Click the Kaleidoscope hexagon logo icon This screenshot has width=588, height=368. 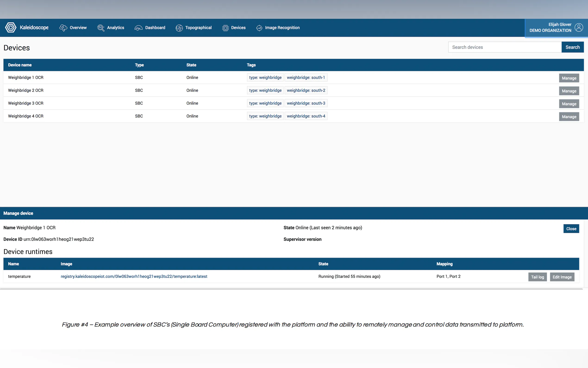coord(11,28)
